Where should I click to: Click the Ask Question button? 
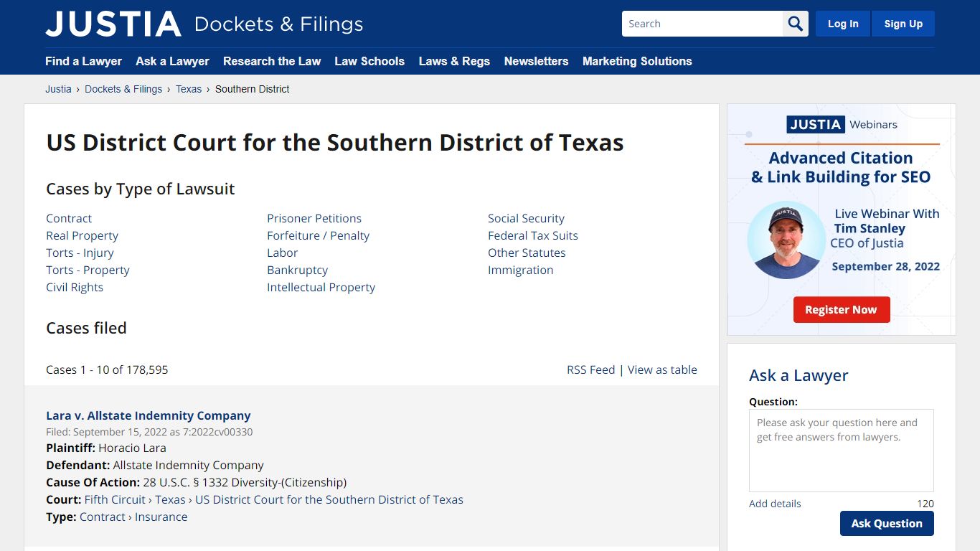(887, 524)
